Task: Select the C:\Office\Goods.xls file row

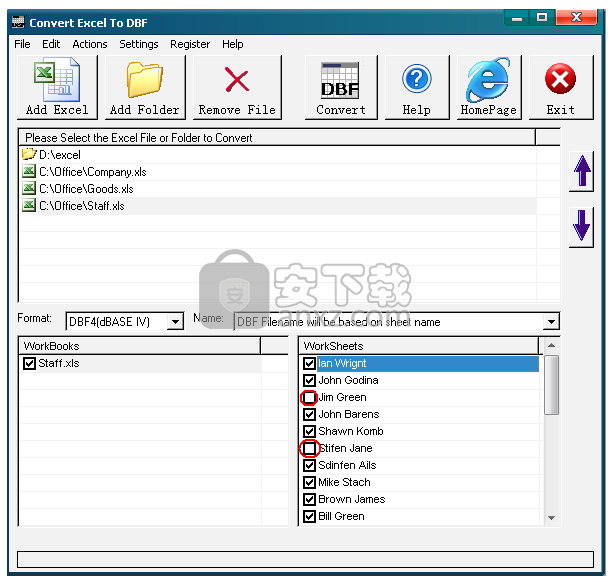Action: (x=277, y=188)
